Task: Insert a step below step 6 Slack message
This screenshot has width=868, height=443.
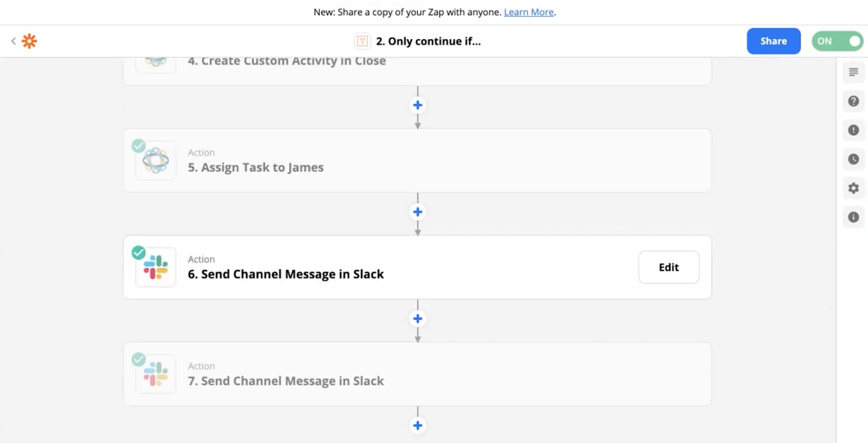Action: 418,319
